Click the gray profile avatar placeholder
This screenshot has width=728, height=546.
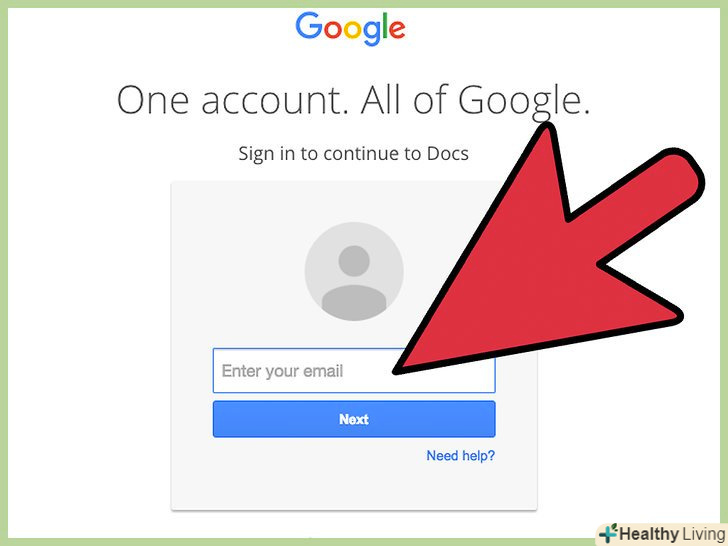coord(354,271)
